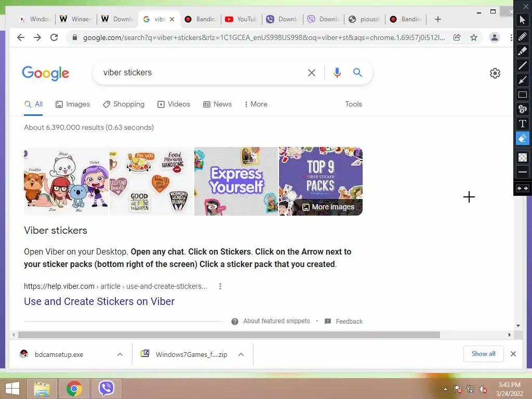532x399 pixels.
Task: Show hidden system tray icons
Action: [445, 389]
